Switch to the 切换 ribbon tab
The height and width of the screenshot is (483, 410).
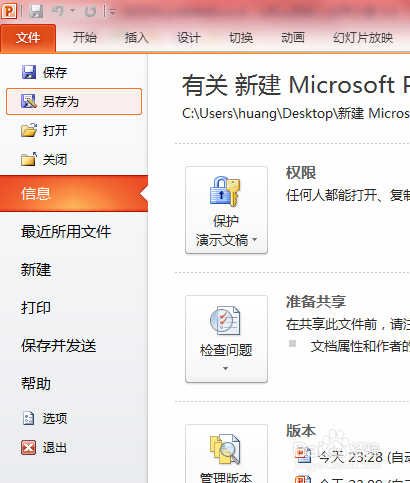241,38
